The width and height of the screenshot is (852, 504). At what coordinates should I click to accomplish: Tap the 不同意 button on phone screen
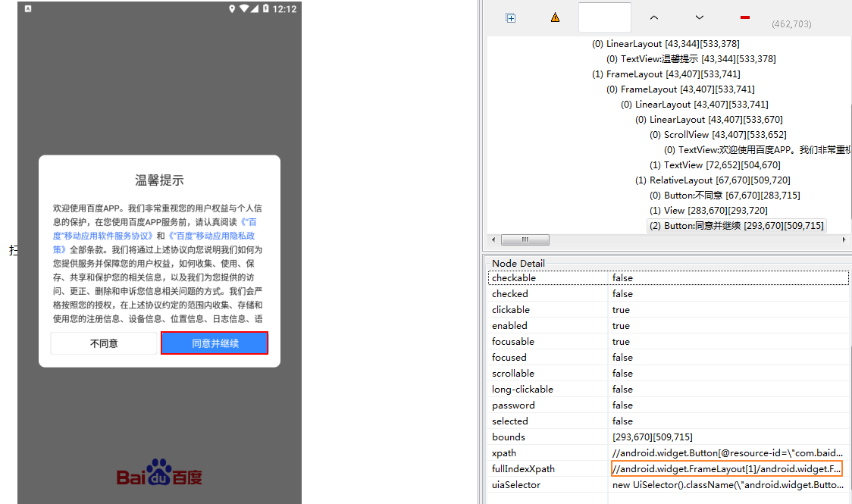coord(104,343)
